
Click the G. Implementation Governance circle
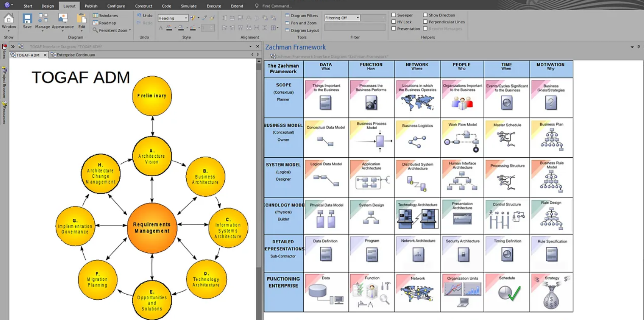click(75, 226)
